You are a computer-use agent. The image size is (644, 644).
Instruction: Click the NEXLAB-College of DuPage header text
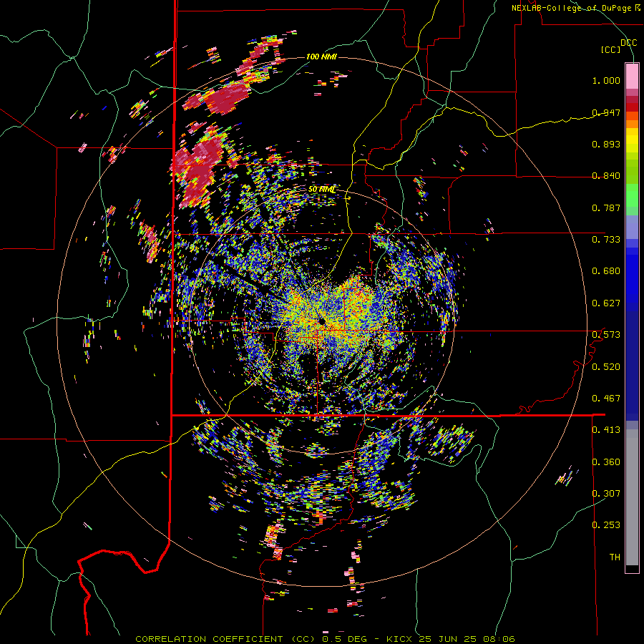pyautogui.click(x=572, y=8)
